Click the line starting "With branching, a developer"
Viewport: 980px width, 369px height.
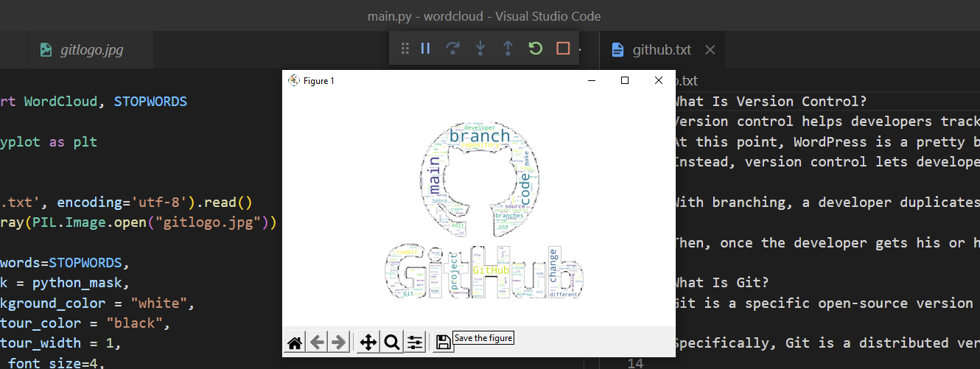tap(827, 202)
